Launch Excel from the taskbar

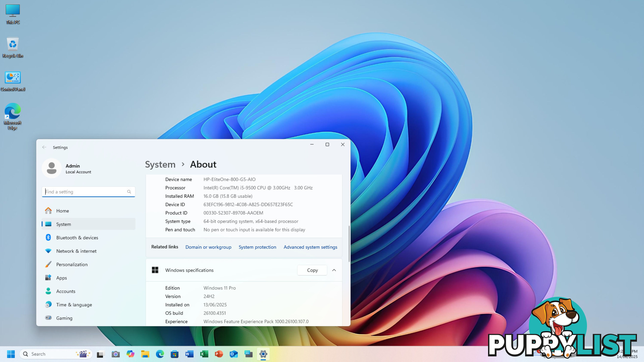coord(204,354)
